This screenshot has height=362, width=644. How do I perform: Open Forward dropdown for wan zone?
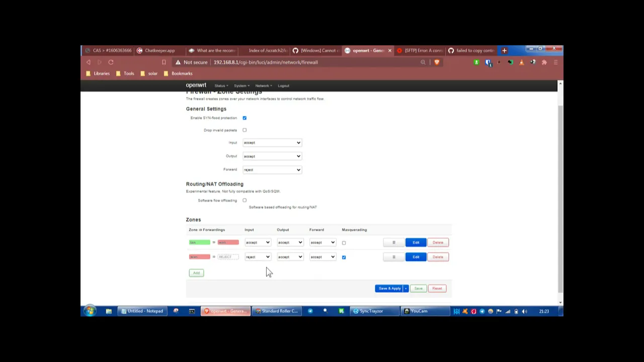[x=323, y=257]
